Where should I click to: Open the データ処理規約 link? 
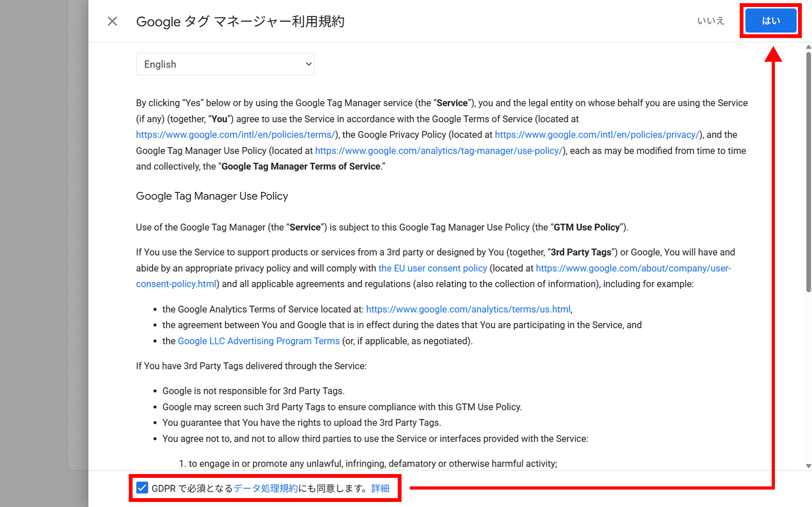tap(265, 488)
